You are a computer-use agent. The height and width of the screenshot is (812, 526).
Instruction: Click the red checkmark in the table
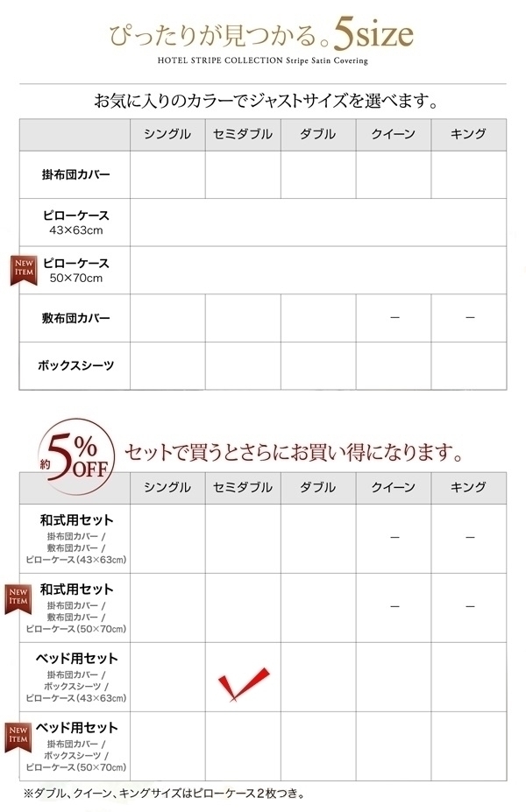tap(243, 683)
